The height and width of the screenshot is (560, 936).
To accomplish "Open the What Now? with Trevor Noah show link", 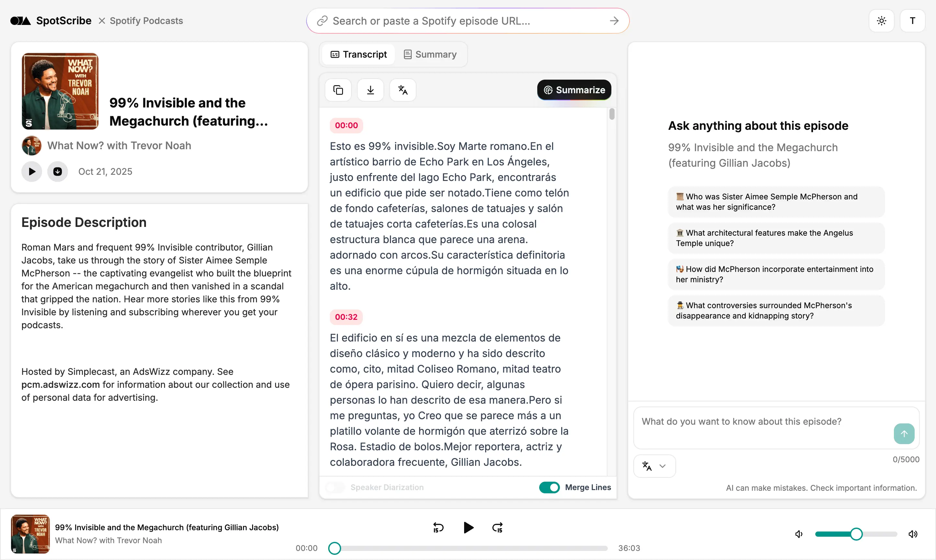I will (119, 146).
